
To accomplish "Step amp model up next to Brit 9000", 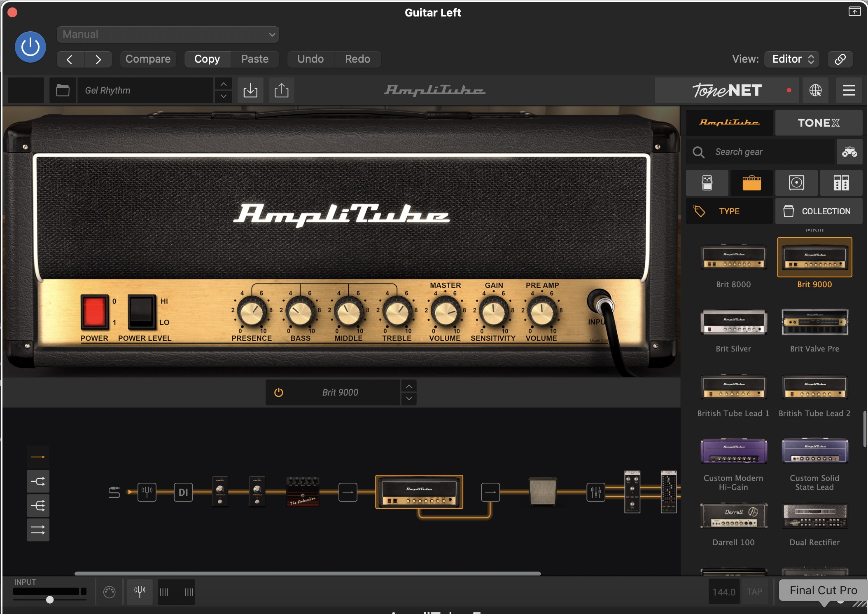I will coord(409,386).
